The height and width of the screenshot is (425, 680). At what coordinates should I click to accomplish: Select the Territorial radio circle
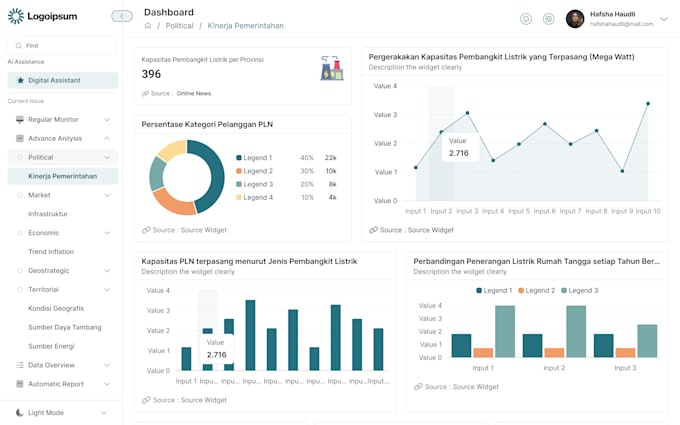coord(20,289)
